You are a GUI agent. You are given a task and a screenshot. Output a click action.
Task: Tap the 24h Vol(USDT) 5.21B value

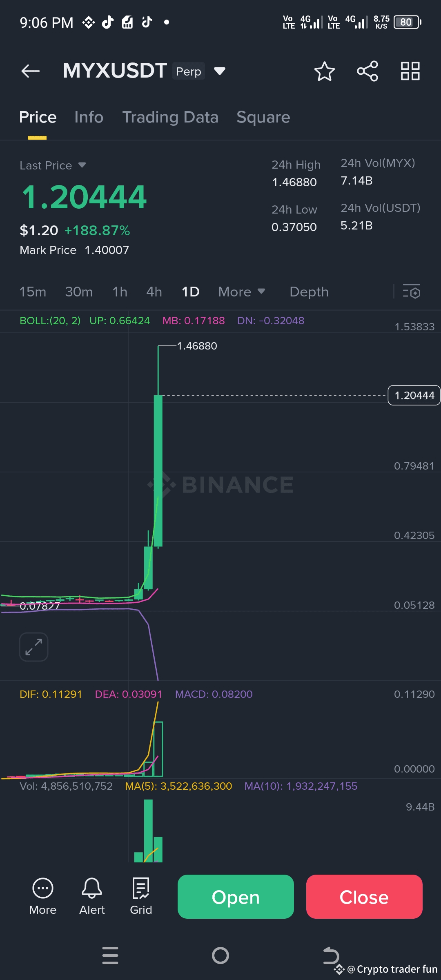[x=356, y=225]
